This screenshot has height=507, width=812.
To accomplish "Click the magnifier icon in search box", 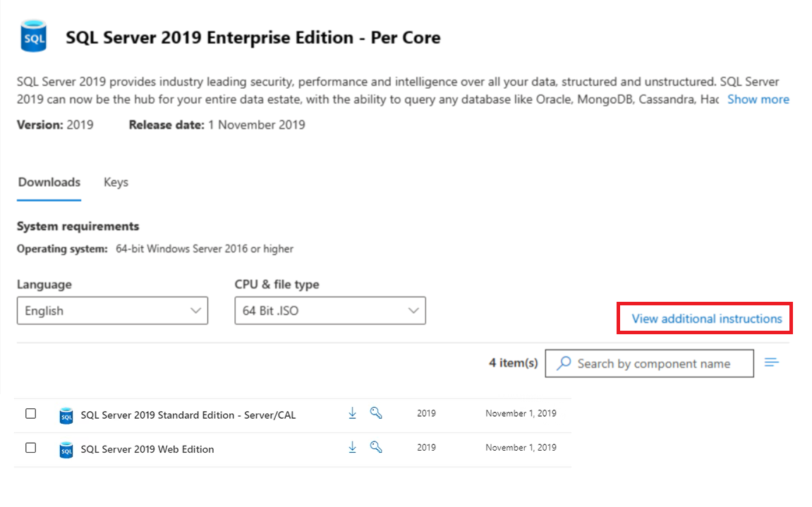I will pos(564,363).
